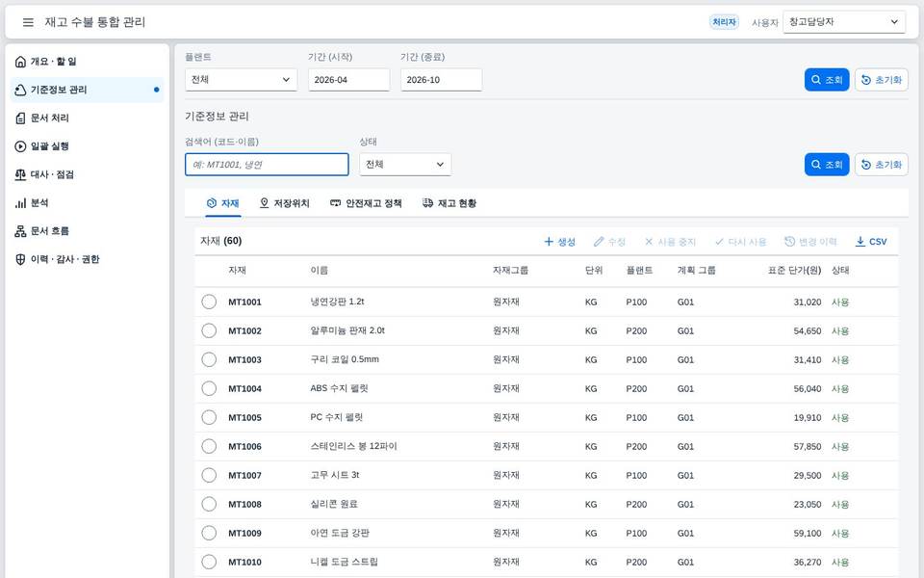Open 분석 in the sidebar

click(88, 203)
